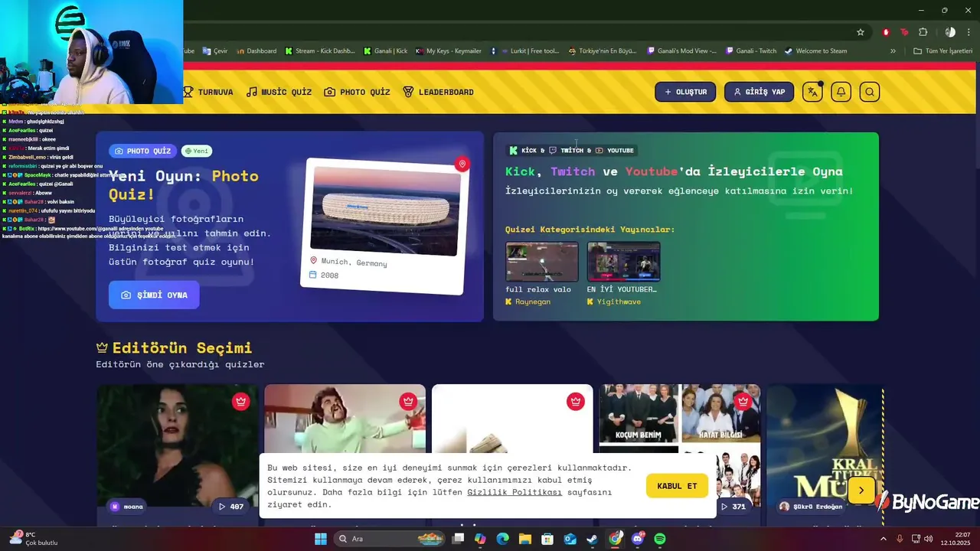Click the crown badge on green-shirt man card
The image size is (980, 551).
point(408,401)
